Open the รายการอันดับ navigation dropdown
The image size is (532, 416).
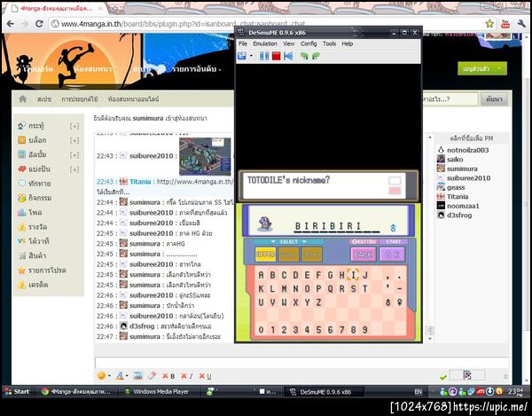196,69
